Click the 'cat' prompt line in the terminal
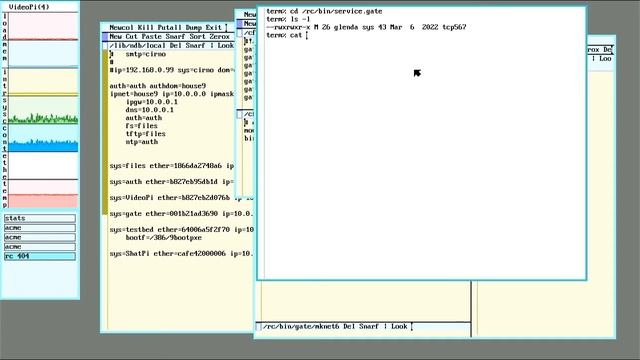 tap(287, 35)
